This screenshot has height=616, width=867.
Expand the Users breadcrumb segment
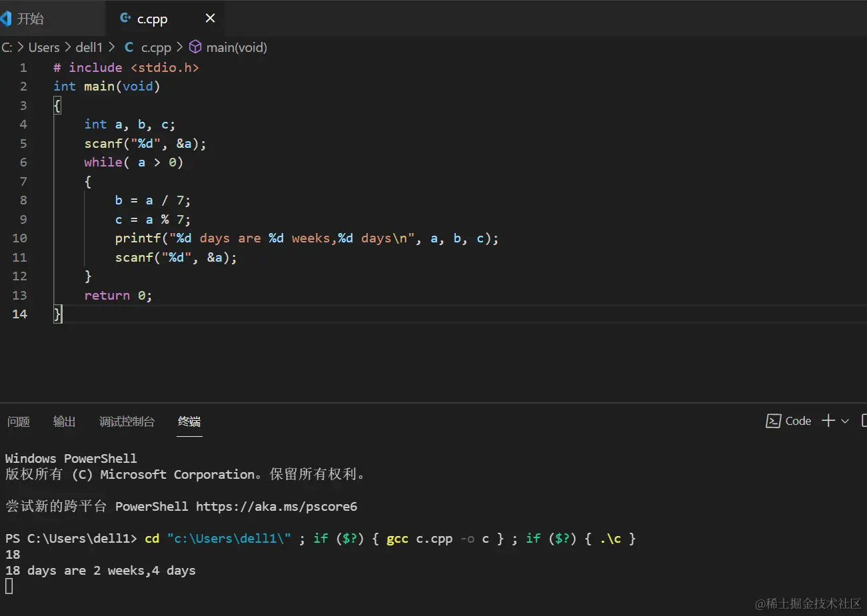44,47
